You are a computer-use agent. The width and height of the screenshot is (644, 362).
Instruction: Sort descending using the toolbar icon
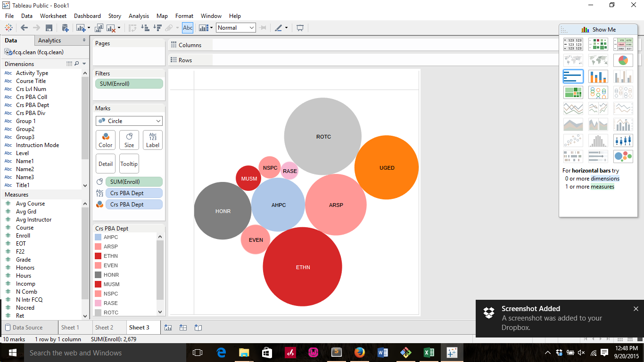tap(157, 28)
